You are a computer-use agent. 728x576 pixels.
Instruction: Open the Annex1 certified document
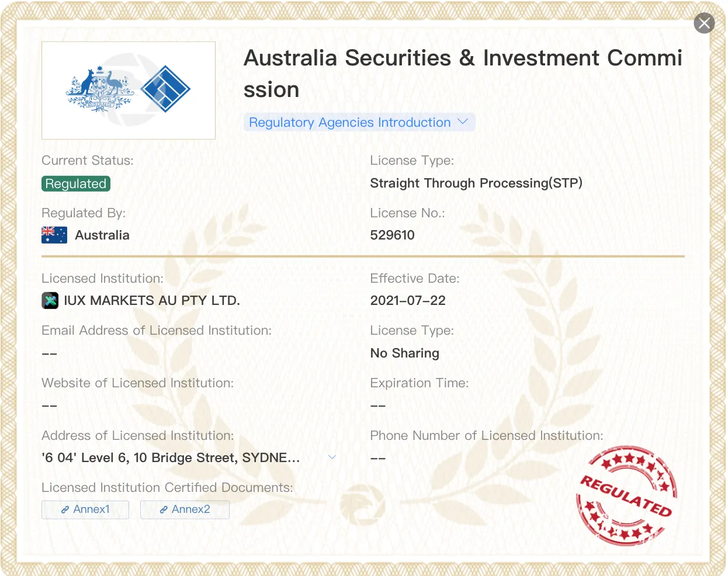coord(85,509)
